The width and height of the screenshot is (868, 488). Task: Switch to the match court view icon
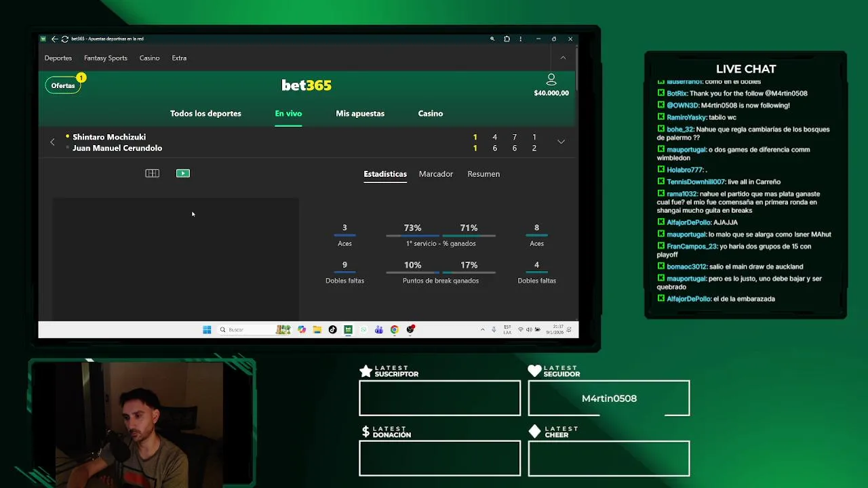[x=153, y=174]
